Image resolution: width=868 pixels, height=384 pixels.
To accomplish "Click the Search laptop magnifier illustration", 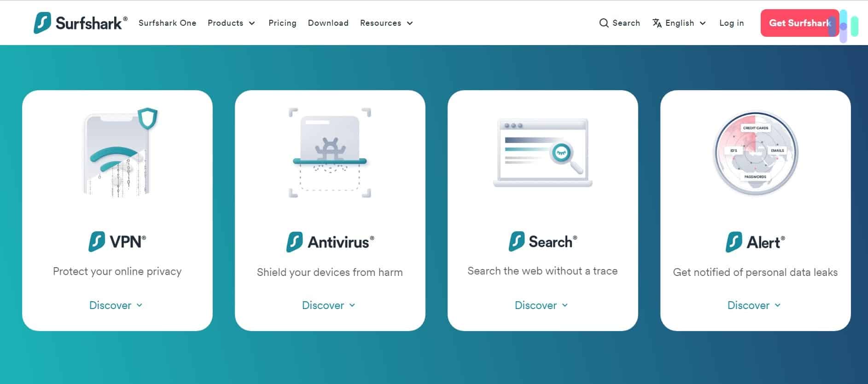I will coord(542,153).
